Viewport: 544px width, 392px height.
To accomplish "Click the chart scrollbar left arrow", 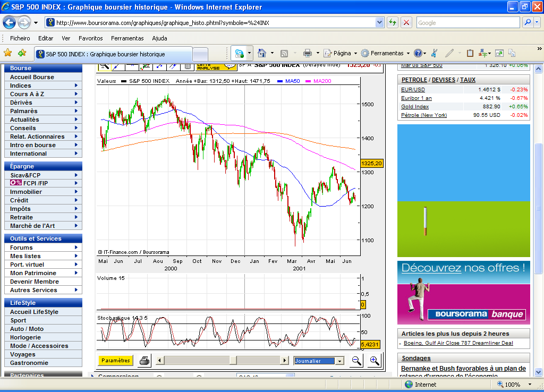I will [159, 361].
